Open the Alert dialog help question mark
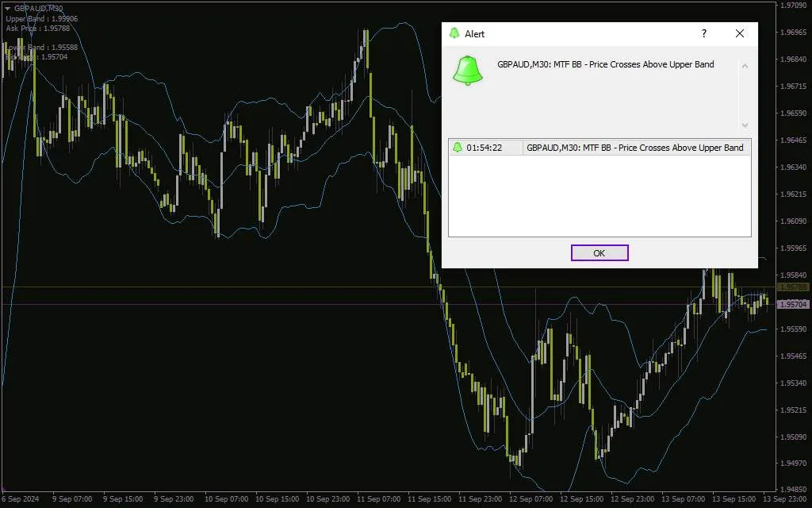 pyautogui.click(x=704, y=33)
